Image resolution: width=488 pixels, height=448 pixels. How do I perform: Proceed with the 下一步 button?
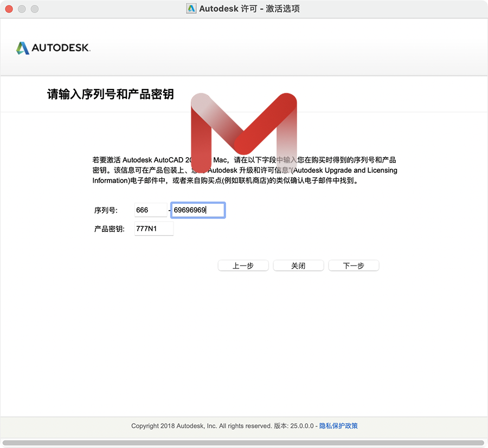click(354, 266)
